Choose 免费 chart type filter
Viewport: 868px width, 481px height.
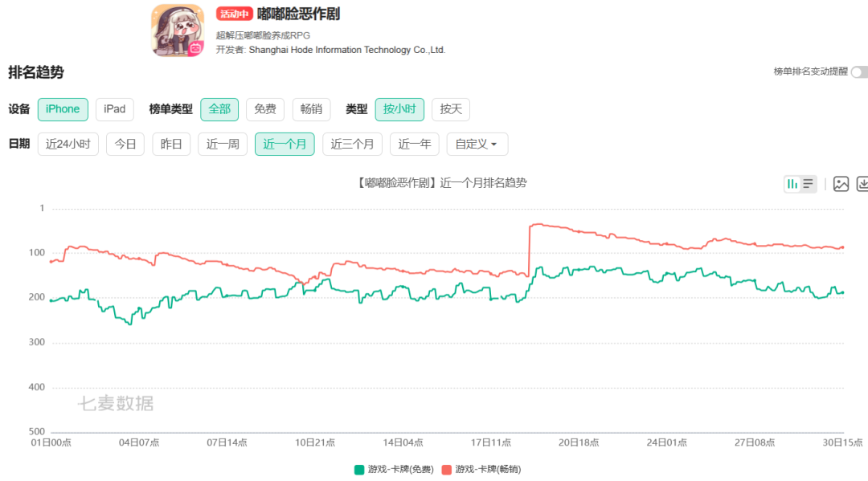tap(265, 109)
